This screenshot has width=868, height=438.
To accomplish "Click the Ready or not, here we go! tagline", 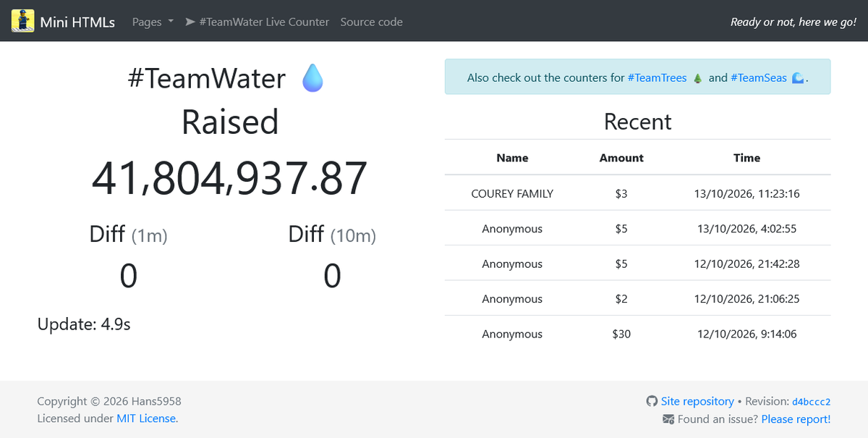I will pyautogui.click(x=793, y=22).
